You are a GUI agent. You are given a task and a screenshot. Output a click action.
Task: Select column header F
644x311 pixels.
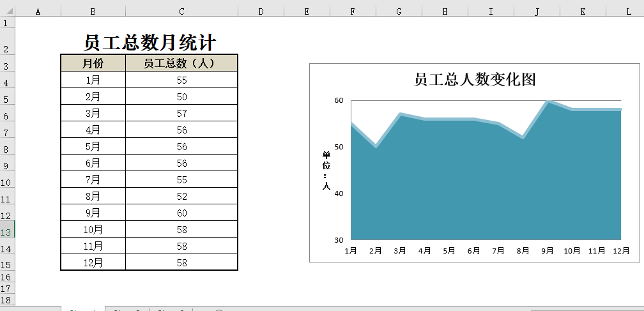(x=353, y=11)
